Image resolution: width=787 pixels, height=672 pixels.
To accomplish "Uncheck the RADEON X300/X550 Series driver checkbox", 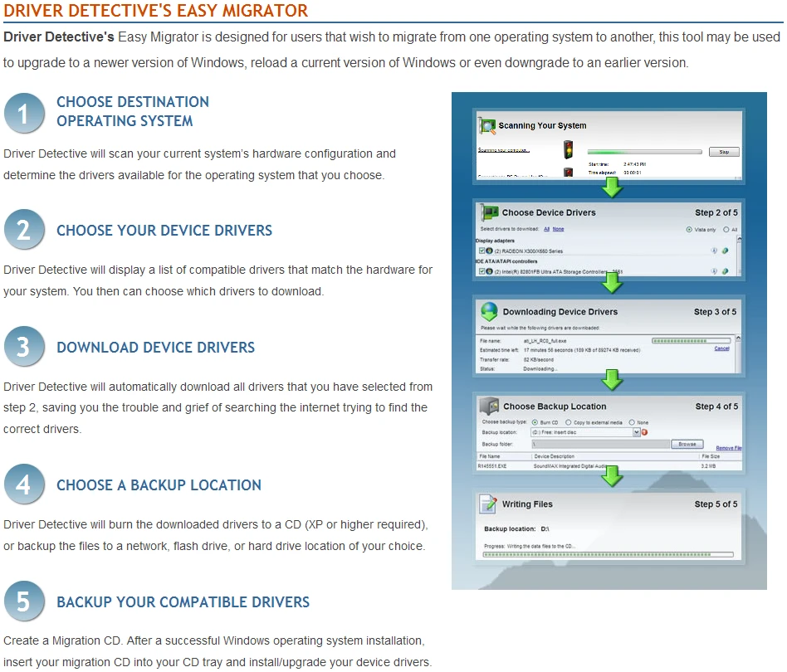I will coord(481,251).
